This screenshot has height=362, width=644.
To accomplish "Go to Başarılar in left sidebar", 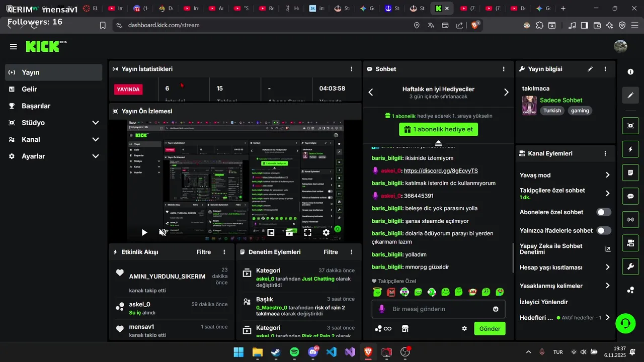I will [54, 106].
